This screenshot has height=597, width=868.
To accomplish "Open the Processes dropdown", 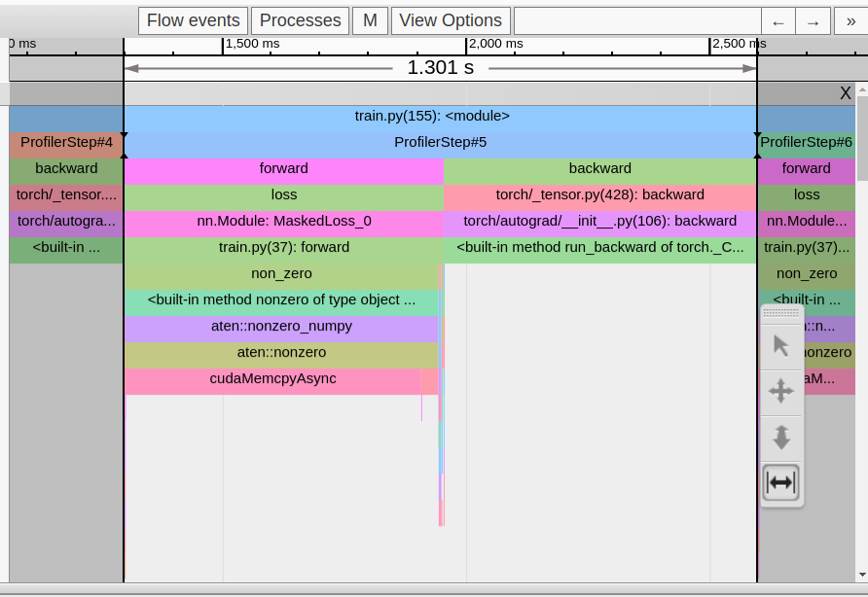I will coord(301,20).
